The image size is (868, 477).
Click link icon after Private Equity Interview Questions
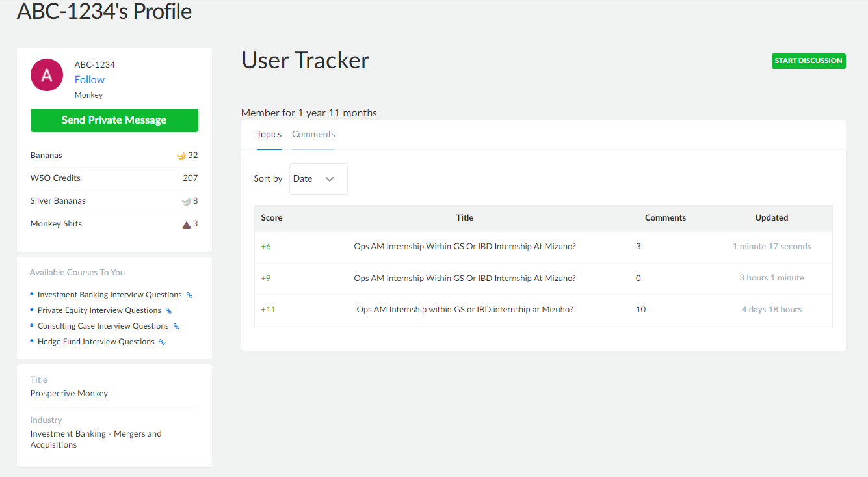pos(168,311)
